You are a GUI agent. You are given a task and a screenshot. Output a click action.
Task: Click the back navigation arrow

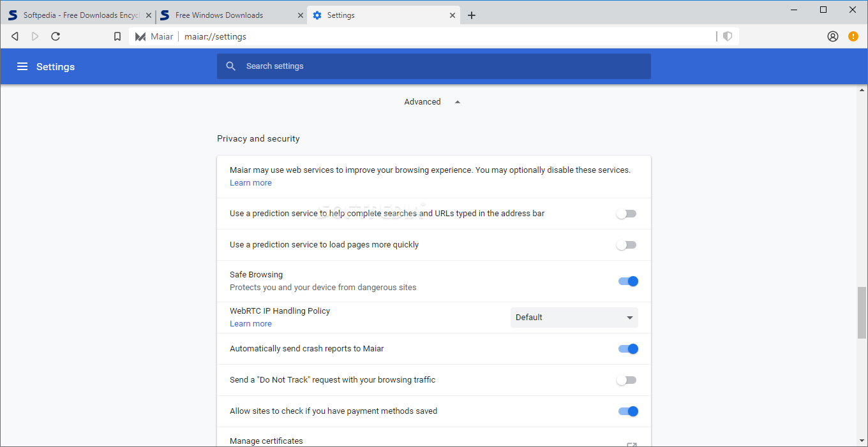[15, 36]
